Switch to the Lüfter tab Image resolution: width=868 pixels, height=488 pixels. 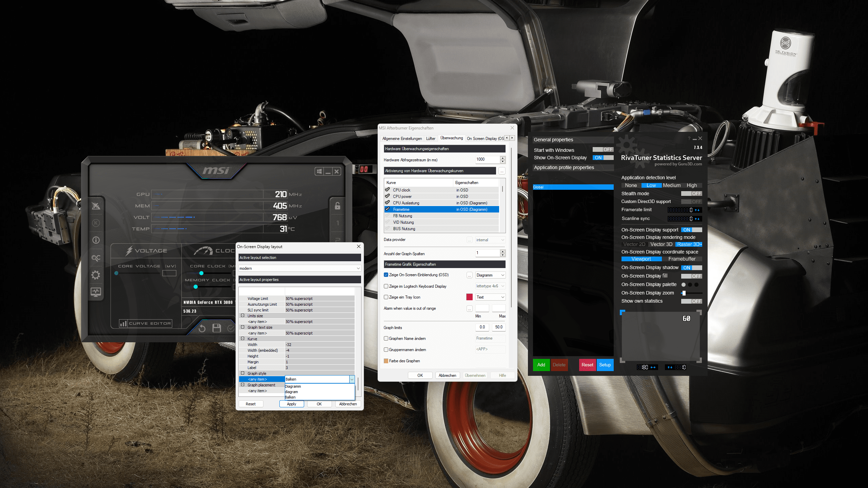coord(431,139)
